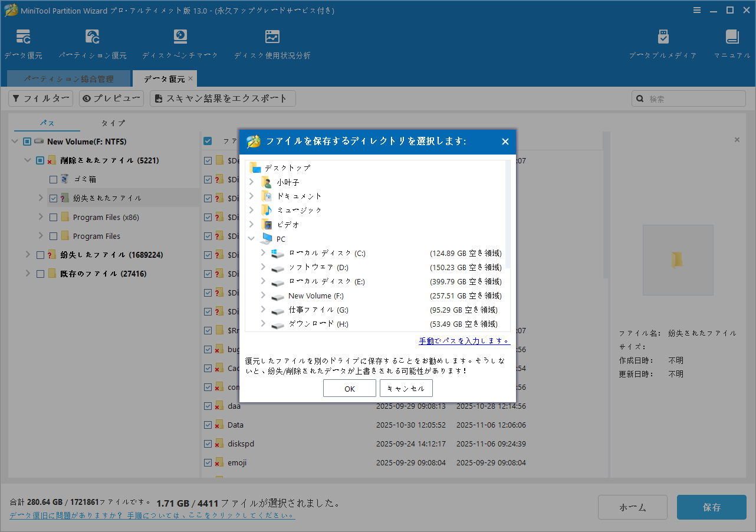Viewport: 756px width, 532px height.
Task: Open the マニュアル help icon
Action: pyautogui.click(x=731, y=42)
